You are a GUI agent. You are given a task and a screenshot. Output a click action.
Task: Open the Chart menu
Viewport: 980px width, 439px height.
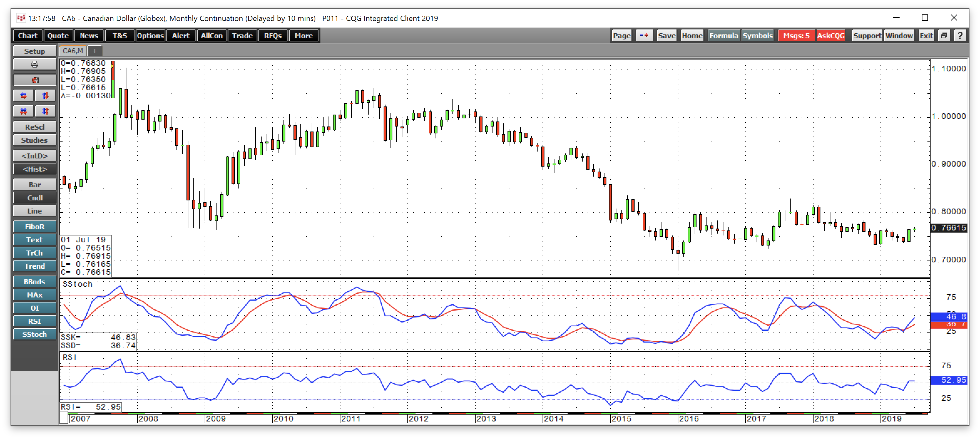pos(28,35)
